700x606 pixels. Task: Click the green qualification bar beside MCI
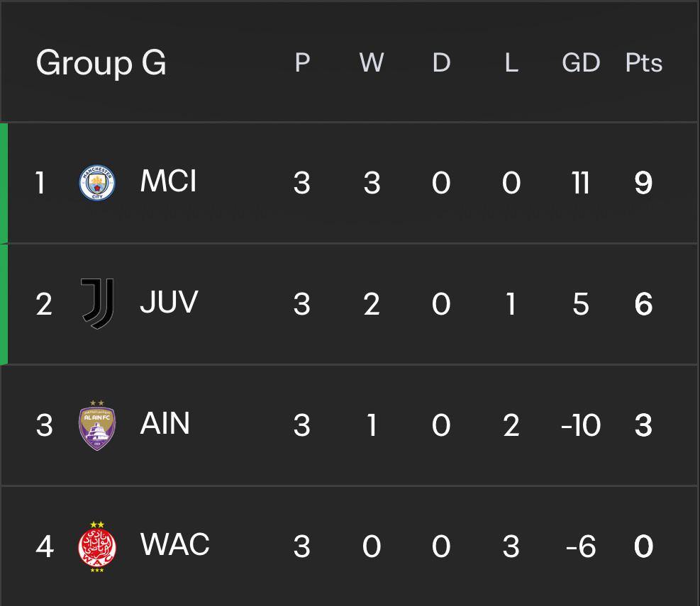[4, 183]
